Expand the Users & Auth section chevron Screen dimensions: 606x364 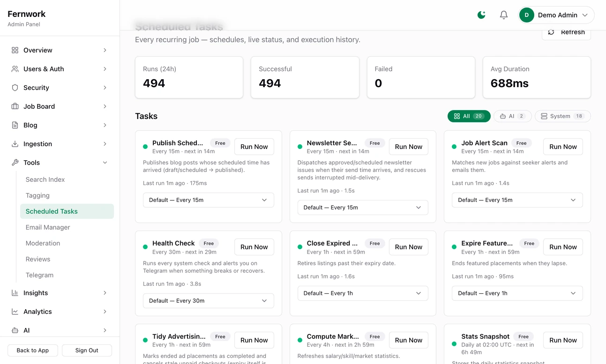(x=105, y=69)
